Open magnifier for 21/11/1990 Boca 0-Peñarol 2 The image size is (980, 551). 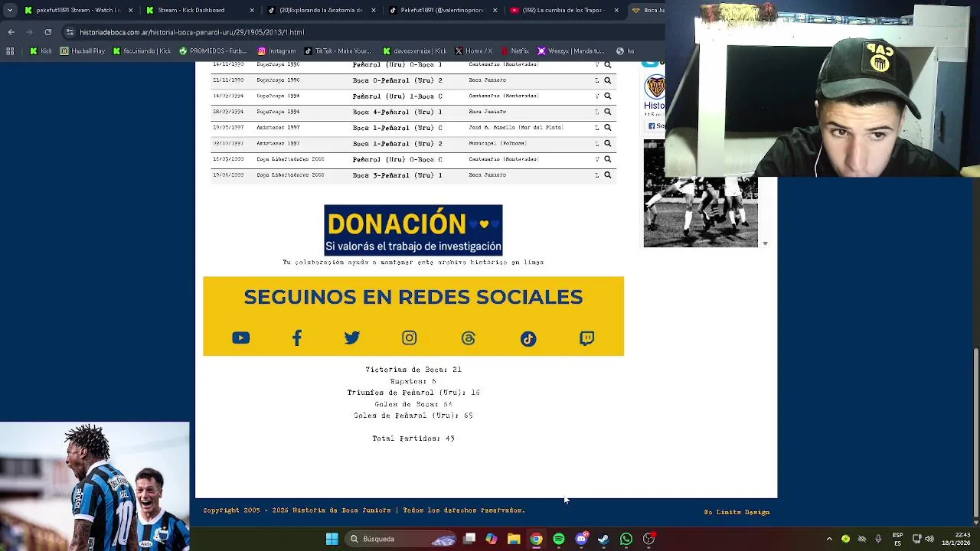click(x=607, y=80)
